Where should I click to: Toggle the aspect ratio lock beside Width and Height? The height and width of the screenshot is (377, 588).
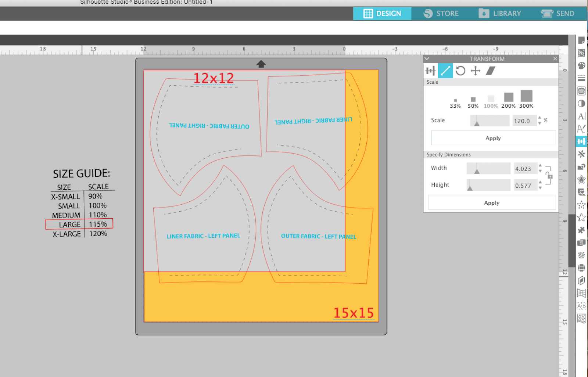550,176
